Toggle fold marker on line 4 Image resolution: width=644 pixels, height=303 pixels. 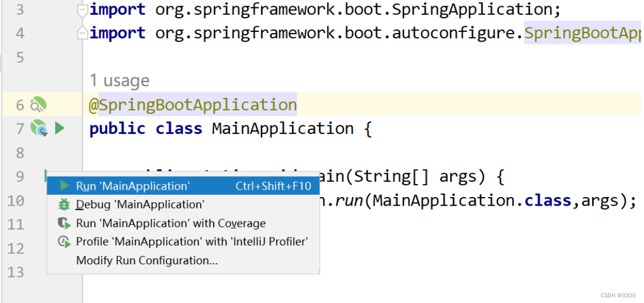tap(83, 33)
